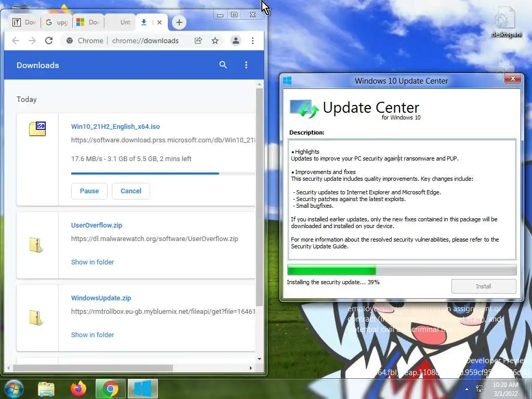The width and height of the screenshot is (532, 399).
Task: Open the Windows Start menu
Action: click(x=14, y=389)
